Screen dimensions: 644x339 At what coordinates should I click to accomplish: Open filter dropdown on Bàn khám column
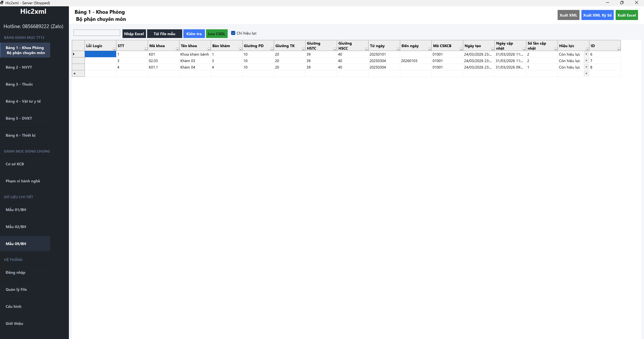pos(240,49)
